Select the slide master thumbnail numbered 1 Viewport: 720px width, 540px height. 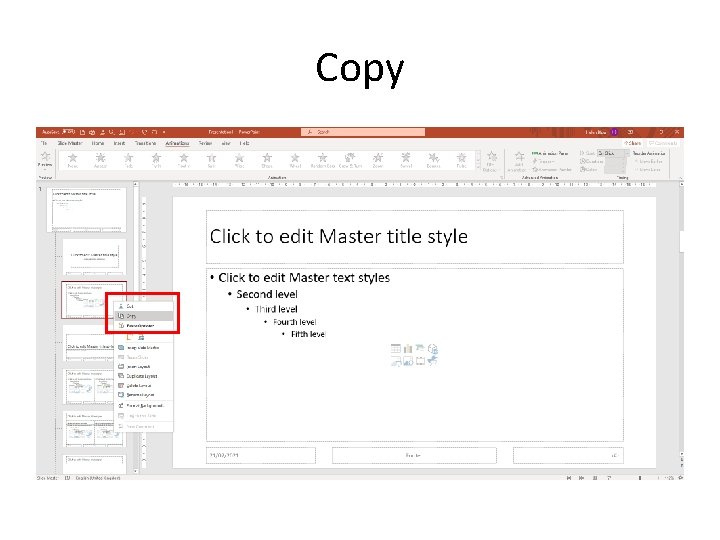86,209
